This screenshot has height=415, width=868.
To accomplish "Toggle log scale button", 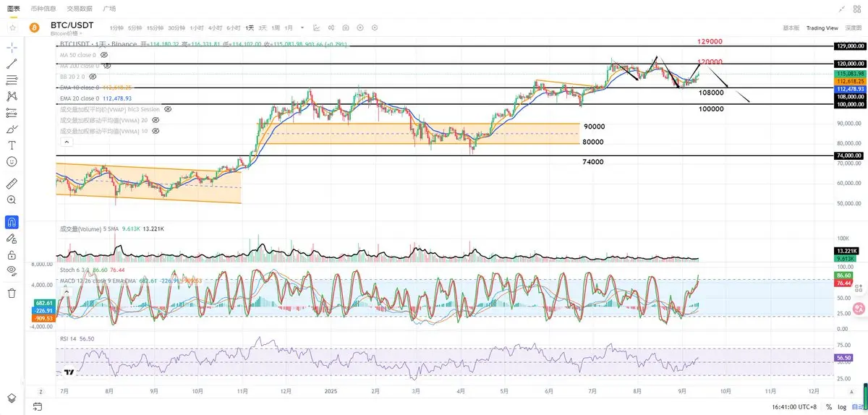I will pos(841,407).
